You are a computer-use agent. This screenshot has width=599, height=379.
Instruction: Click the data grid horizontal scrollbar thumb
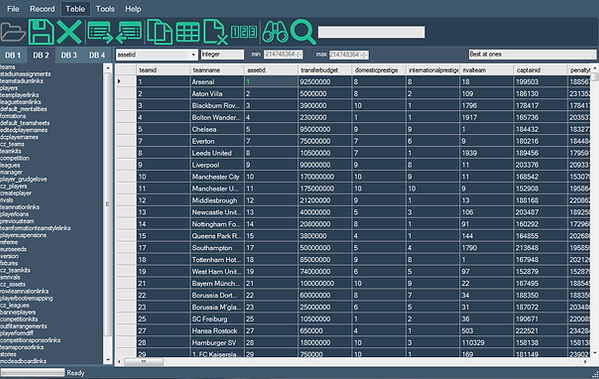(x=144, y=361)
